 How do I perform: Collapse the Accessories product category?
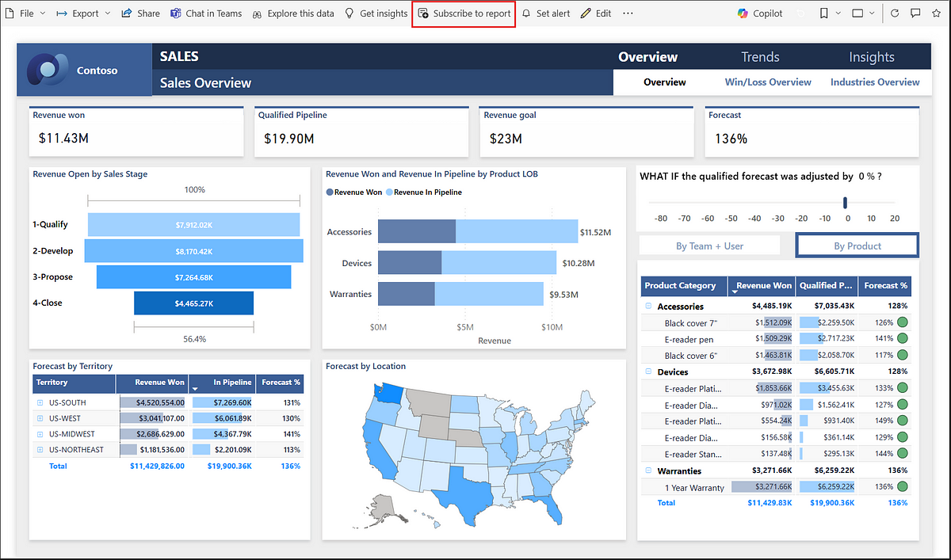648,307
